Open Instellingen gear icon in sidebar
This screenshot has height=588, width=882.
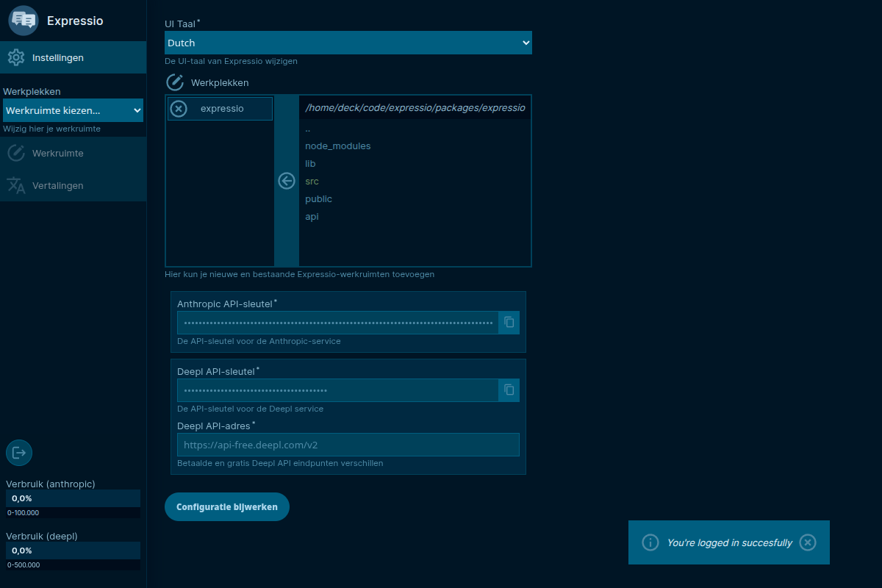(16, 57)
